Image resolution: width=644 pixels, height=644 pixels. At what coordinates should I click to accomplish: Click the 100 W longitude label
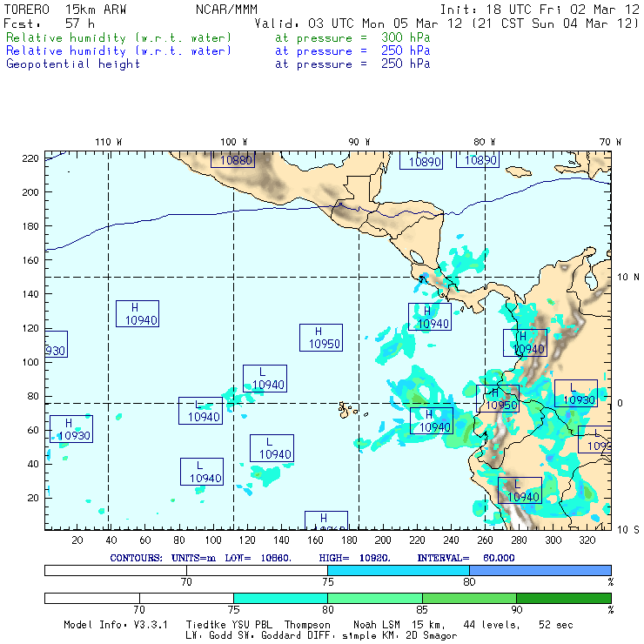233,141
